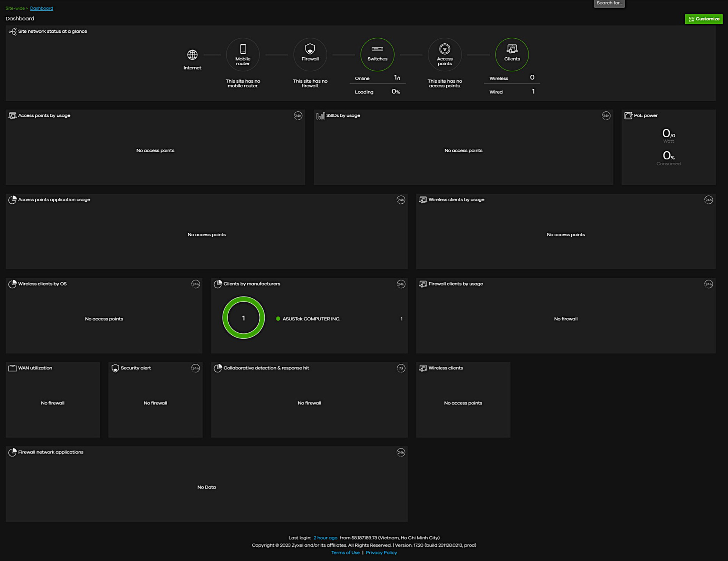Click 24h icon on Wireless clients by usage
This screenshot has height=561, width=728.
708,200
